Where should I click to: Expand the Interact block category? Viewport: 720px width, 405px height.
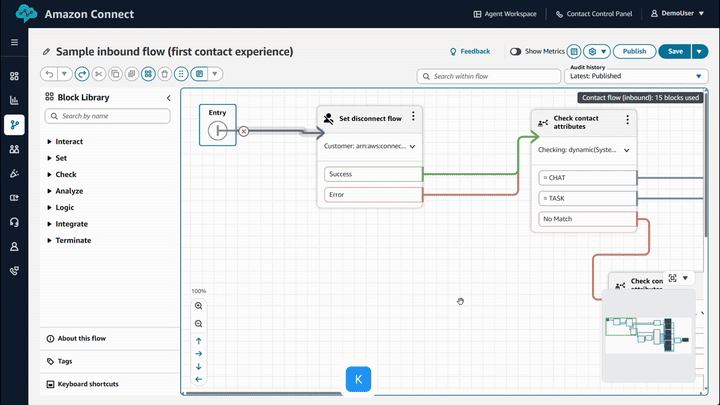point(69,142)
